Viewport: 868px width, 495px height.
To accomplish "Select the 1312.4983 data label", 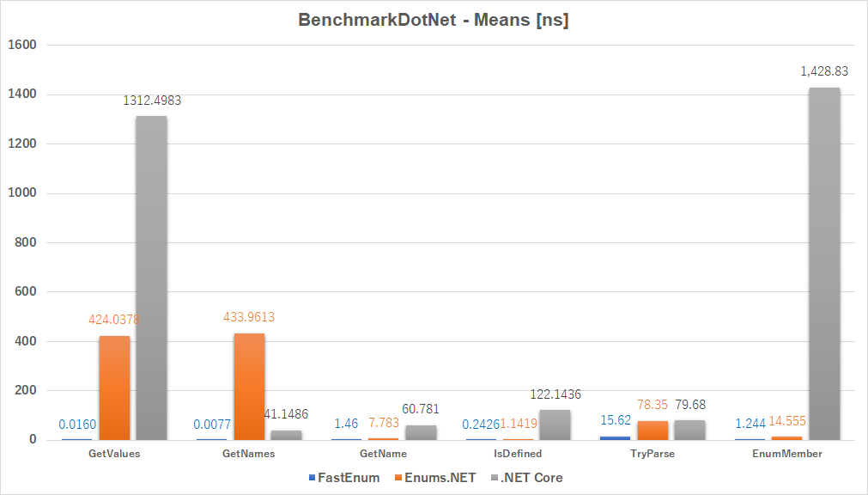I will point(152,101).
